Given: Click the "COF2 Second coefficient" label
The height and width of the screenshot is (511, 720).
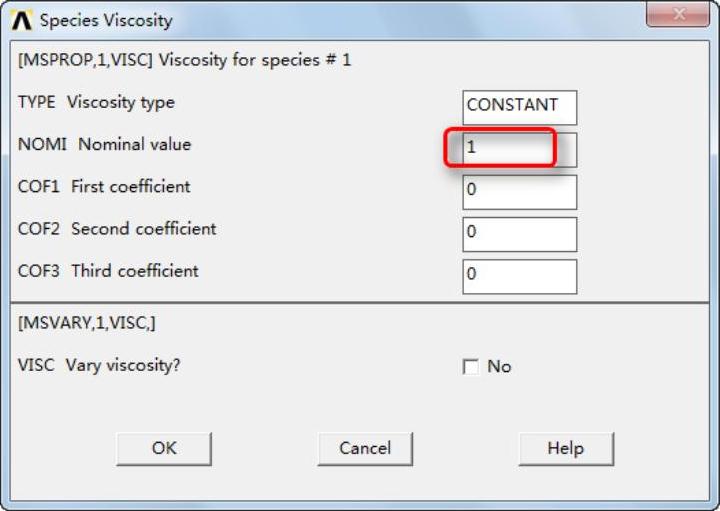Looking at the screenshot, I should pyautogui.click(x=117, y=228).
